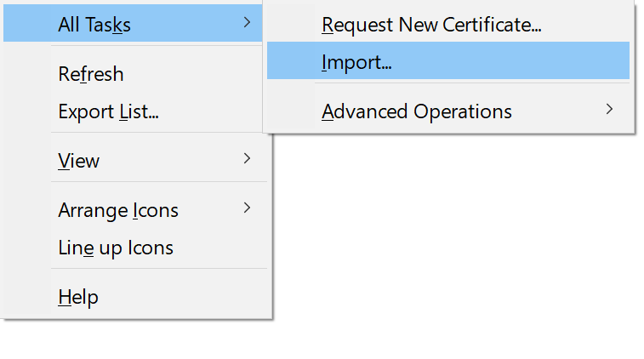Open Help from the context menu
The width and height of the screenshot is (644, 359).
coord(78,297)
